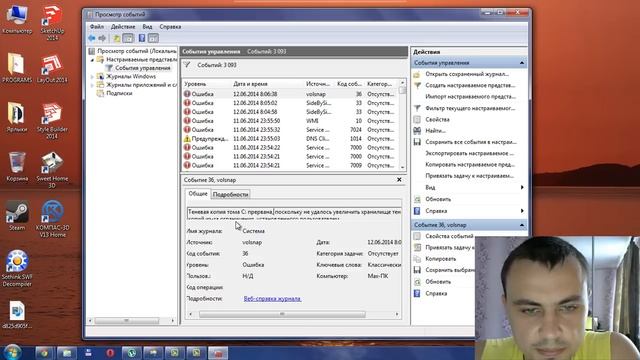Open 'Вид' menu in menu bar

147,27
